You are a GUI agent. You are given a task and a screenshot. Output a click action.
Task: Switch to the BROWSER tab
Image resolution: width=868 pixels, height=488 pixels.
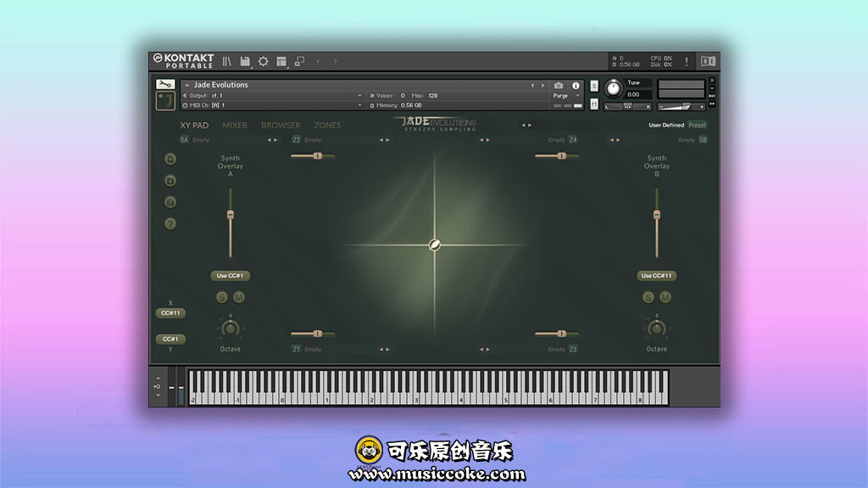(x=281, y=125)
